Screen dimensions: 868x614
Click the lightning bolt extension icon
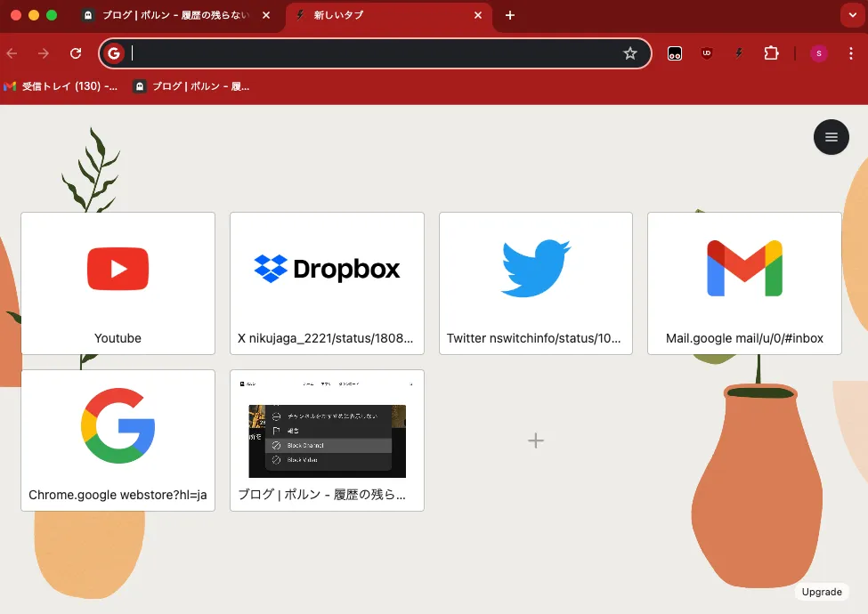point(738,53)
